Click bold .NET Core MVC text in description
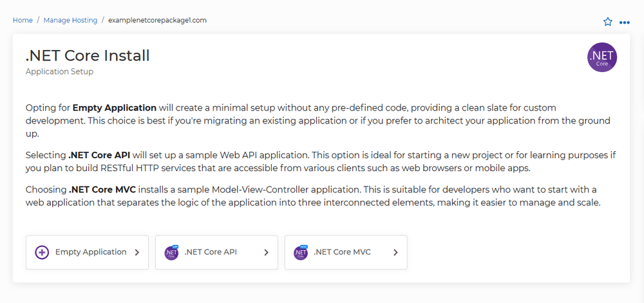Image resolution: width=644 pixels, height=303 pixels. pyautogui.click(x=102, y=190)
